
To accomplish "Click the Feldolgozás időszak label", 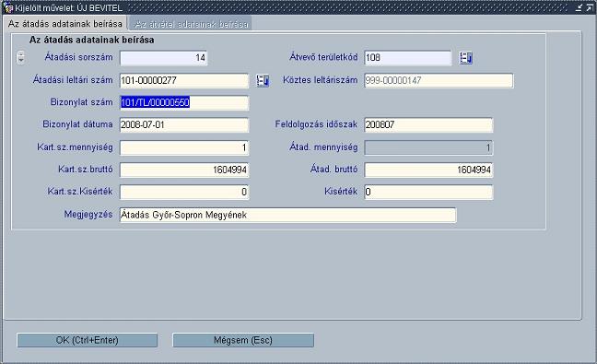I will (316, 124).
